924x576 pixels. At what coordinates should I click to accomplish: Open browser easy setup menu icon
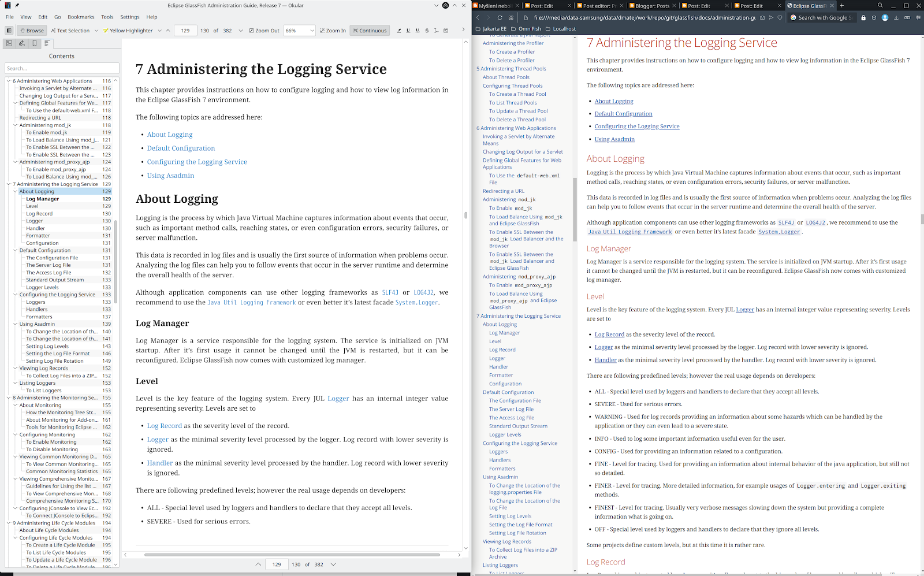click(x=917, y=18)
